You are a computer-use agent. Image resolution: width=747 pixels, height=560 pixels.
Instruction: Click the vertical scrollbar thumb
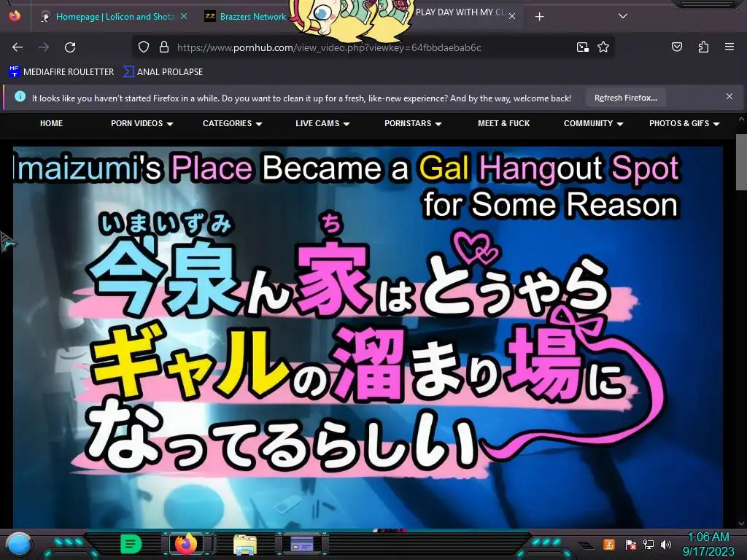tap(741, 162)
